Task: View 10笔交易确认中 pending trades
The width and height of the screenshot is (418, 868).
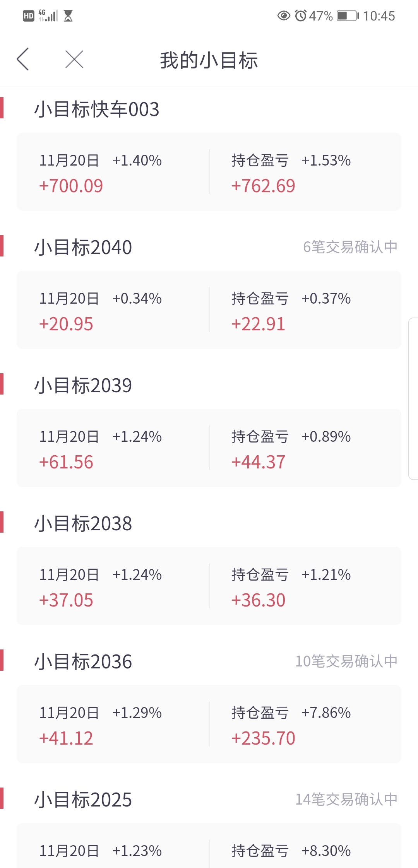Action: [346, 661]
